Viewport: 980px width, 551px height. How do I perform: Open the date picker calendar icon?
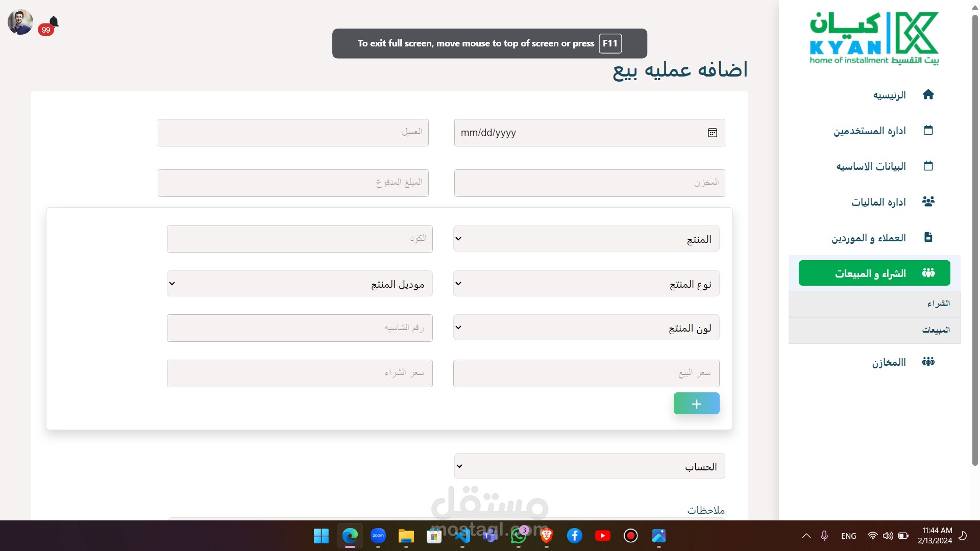pos(712,133)
